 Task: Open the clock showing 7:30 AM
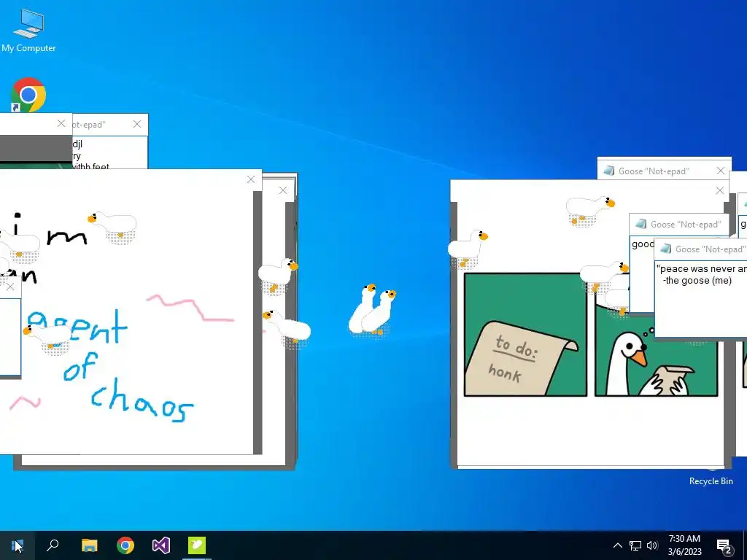(x=684, y=545)
